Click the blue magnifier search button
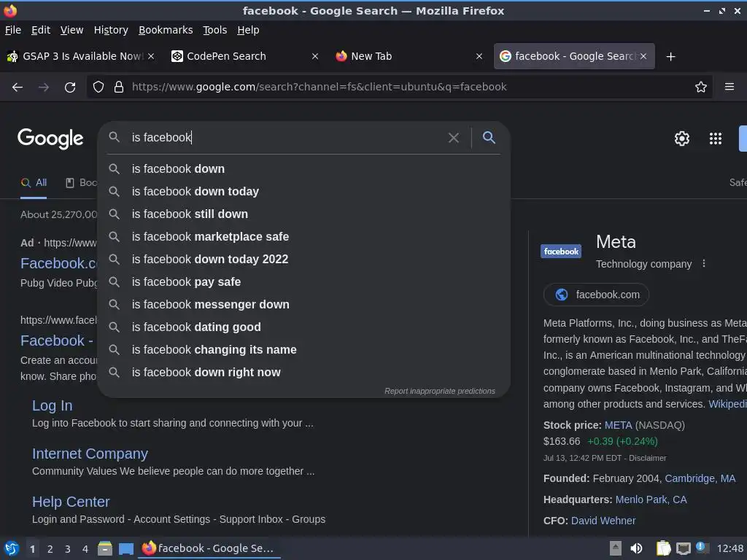Viewport: 747px width, 560px height. 489,138
